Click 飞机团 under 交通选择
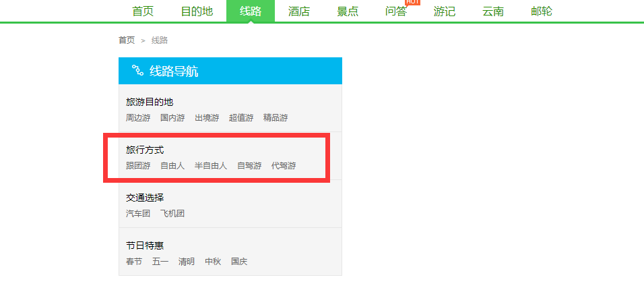This screenshot has width=644, height=292. [x=172, y=214]
